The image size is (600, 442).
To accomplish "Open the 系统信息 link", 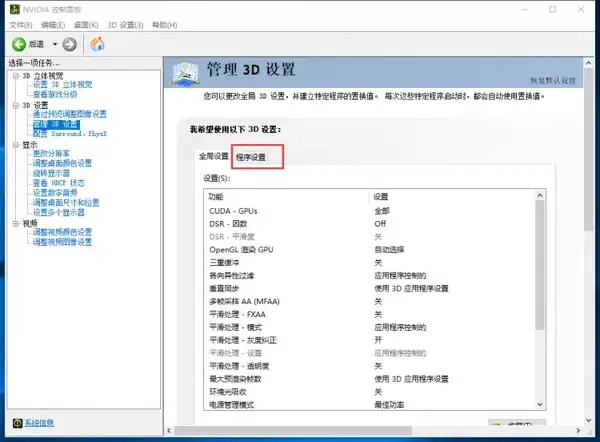I will pyautogui.click(x=40, y=423).
